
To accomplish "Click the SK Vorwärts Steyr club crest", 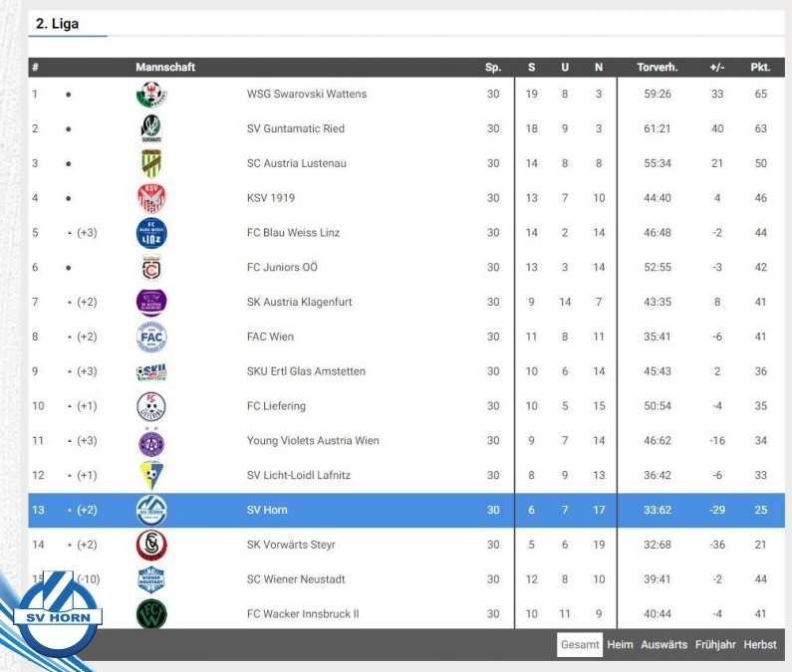I will (151, 546).
